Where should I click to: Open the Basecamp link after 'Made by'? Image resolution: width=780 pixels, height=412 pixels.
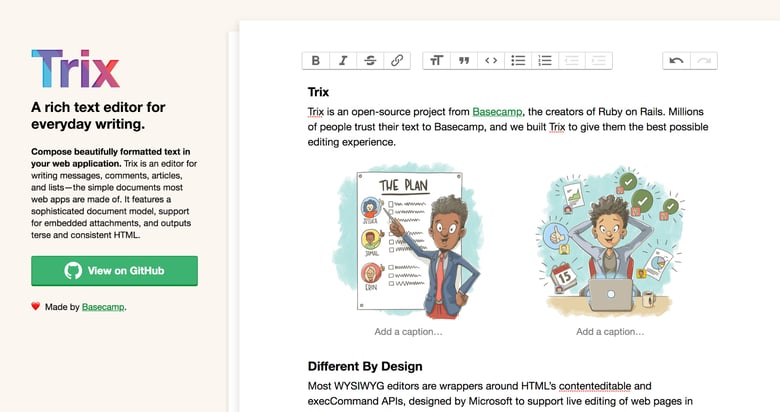tap(103, 307)
